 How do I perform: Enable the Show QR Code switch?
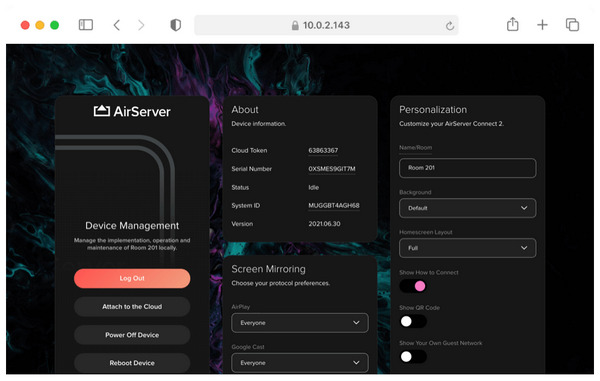pyautogui.click(x=413, y=321)
